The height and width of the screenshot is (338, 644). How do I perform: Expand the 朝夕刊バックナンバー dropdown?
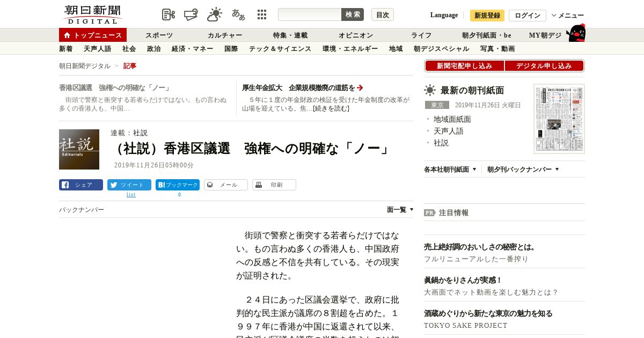[523, 170]
